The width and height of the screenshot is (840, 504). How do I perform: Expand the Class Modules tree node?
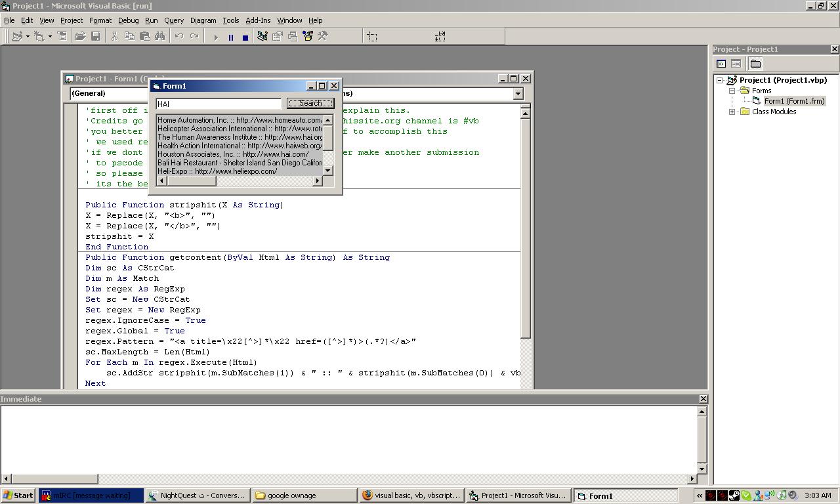click(x=732, y=112)
